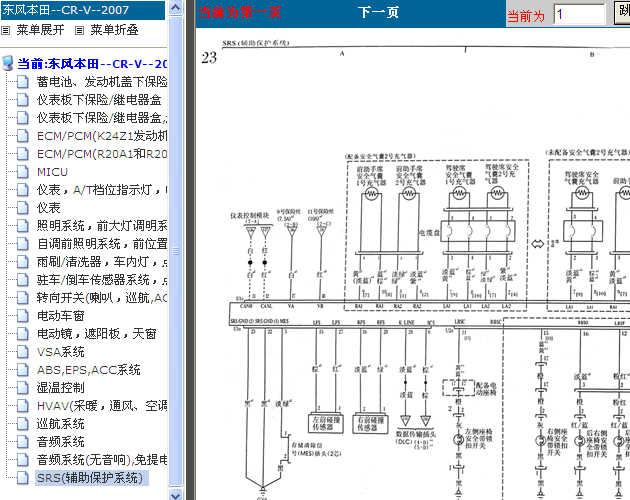Open 雨刷/清洗器，车内灯 entry
The height and width of the screenshot is (500, 630).
102,262
